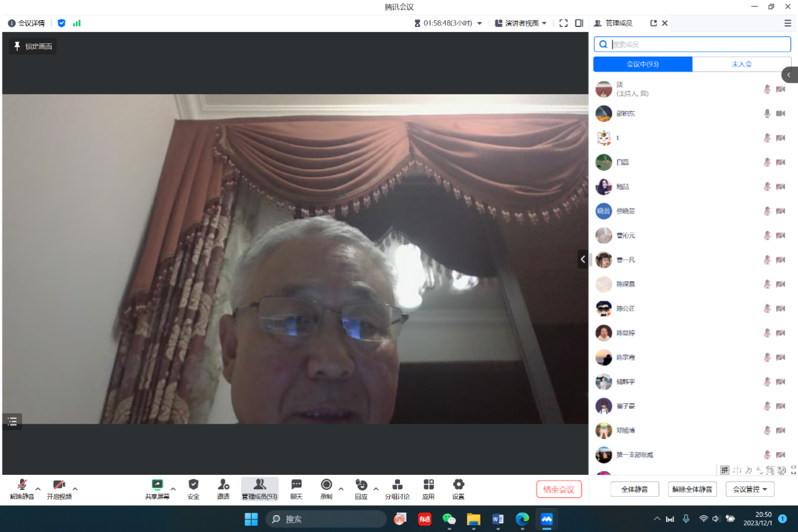Open the 设置 settings gear icon

pyautogui.click(x=458, y=485)
